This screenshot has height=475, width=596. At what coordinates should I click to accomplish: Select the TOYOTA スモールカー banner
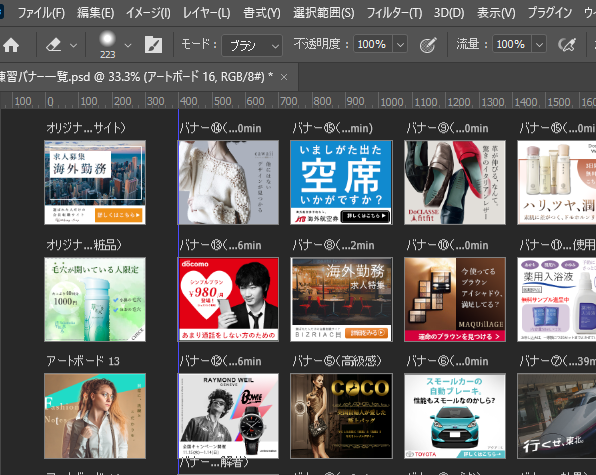point(455,416)
